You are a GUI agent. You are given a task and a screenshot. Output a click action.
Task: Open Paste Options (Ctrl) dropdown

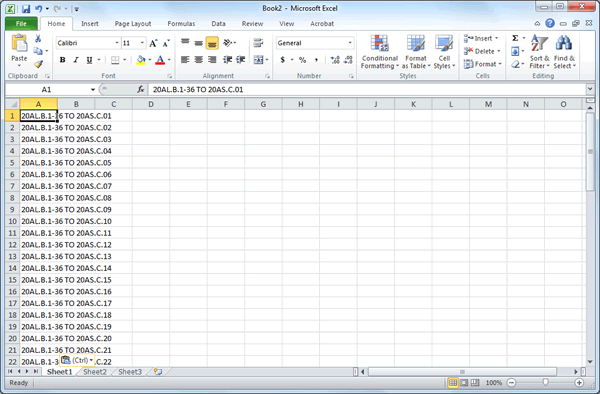[x=77, y=360]
